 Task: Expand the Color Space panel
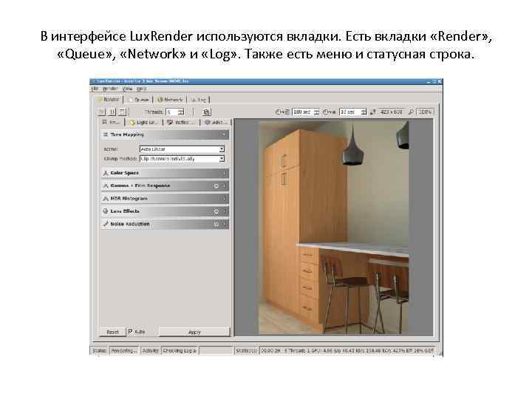tap(165, 173)
